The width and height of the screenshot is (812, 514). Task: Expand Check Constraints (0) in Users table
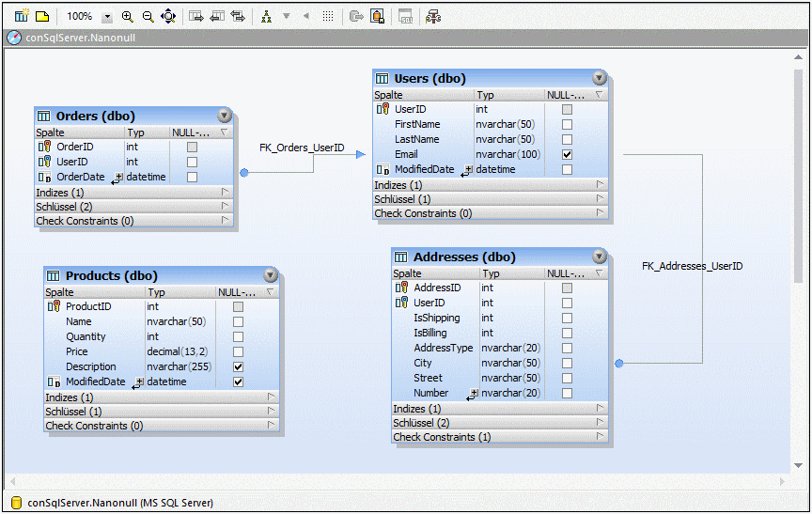[x=600, y=212]
